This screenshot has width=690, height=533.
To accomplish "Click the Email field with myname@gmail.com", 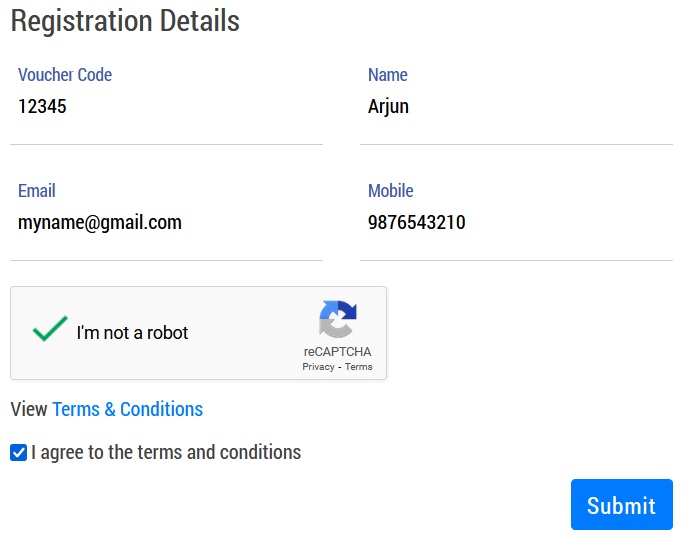I will click(166, 223).
